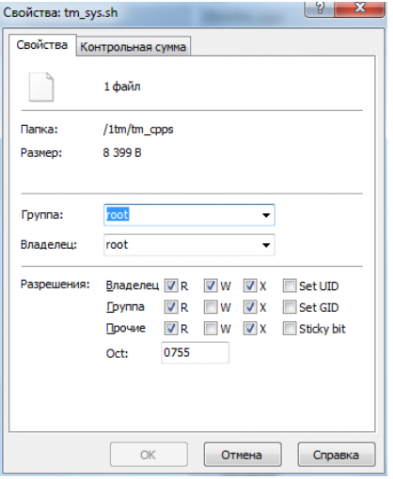Click the Oct value field 0755
393x479 pixels.
click(x=195, y=353)
